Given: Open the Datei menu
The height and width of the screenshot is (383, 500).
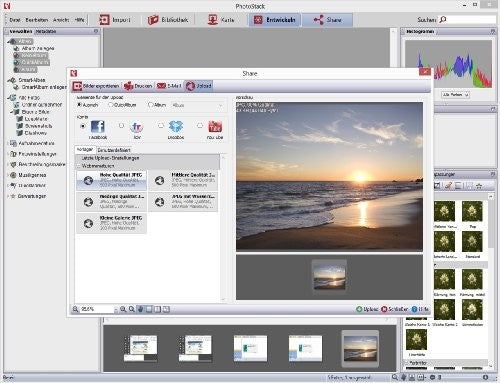Looking at the screenshot, I should (x=15, y=20).
